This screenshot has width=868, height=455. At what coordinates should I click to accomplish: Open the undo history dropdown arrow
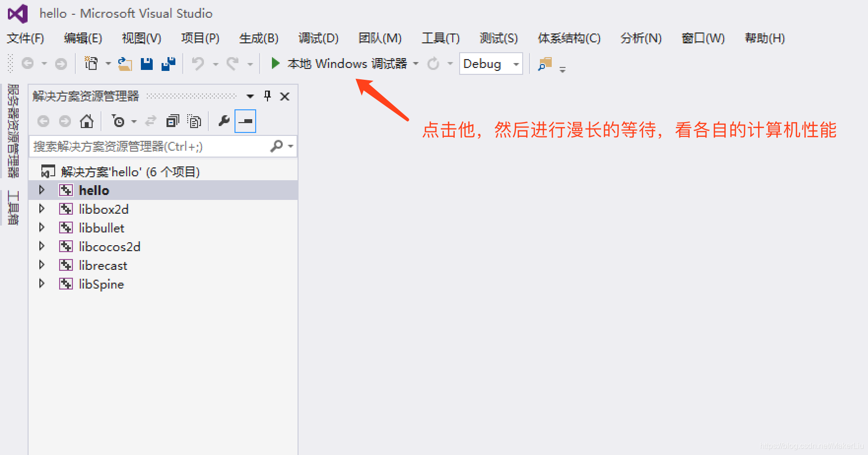click(x=215, y=64)
